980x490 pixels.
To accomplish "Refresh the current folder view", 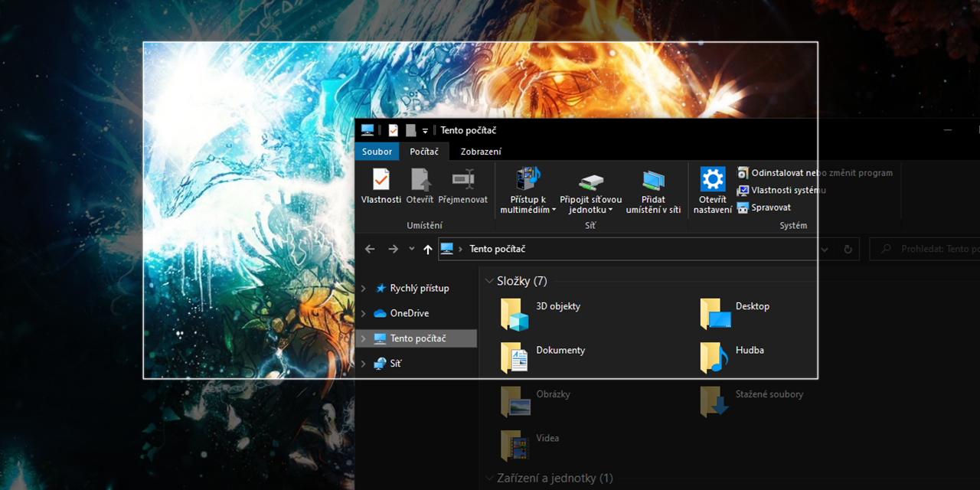I will tap(848, 249).
